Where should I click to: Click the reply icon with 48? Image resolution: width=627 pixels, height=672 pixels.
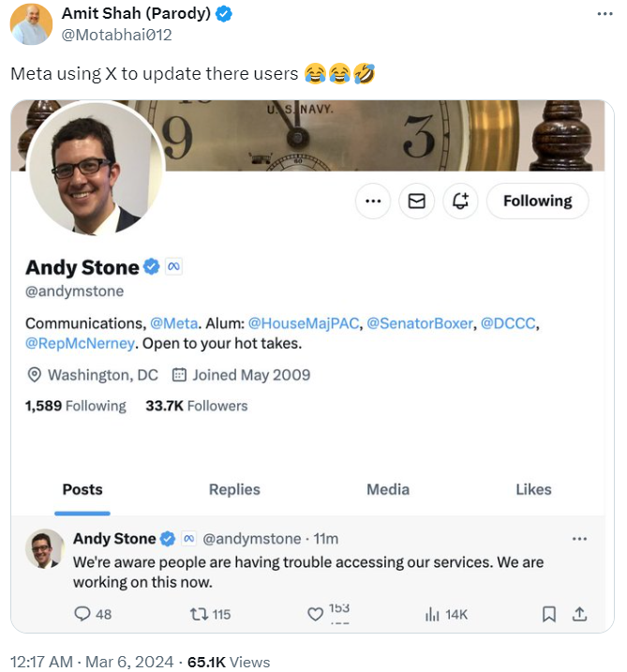(x=83, y=614)
